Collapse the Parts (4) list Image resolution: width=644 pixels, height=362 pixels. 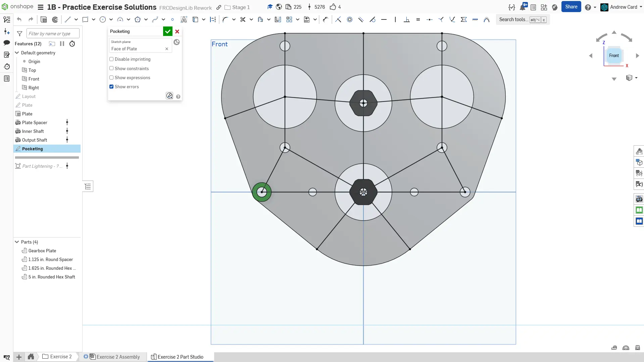pos(17,242)
